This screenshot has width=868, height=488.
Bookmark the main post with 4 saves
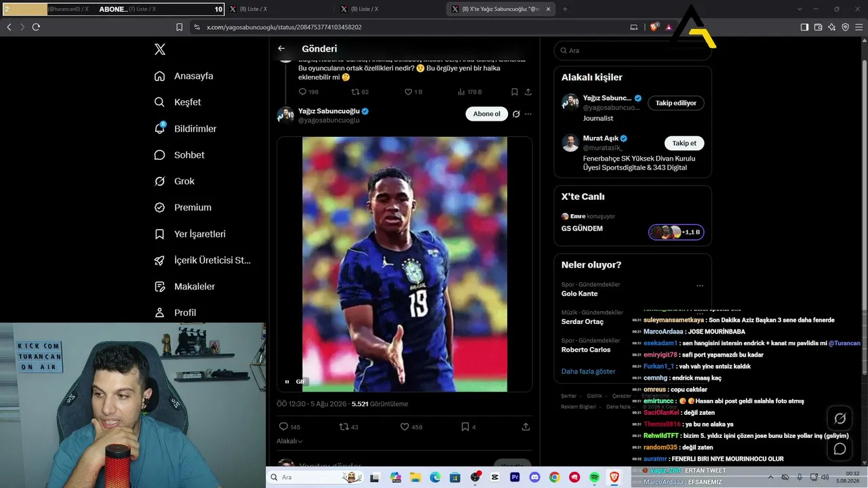(469, 427)
